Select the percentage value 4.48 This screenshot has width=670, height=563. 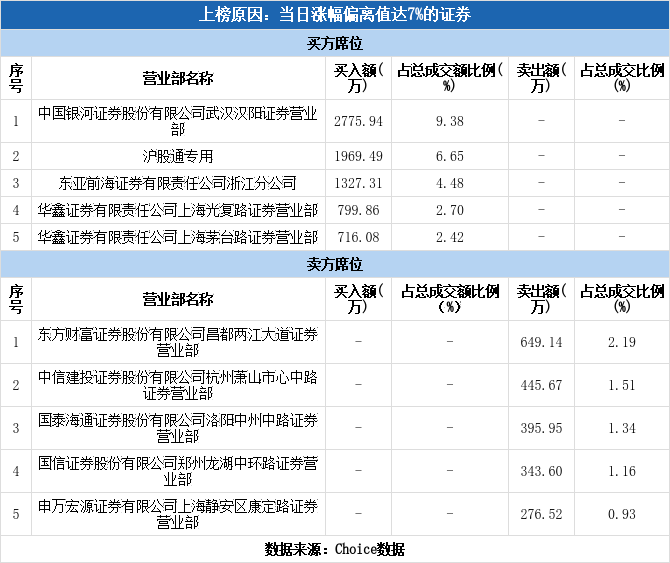(450, 183)
